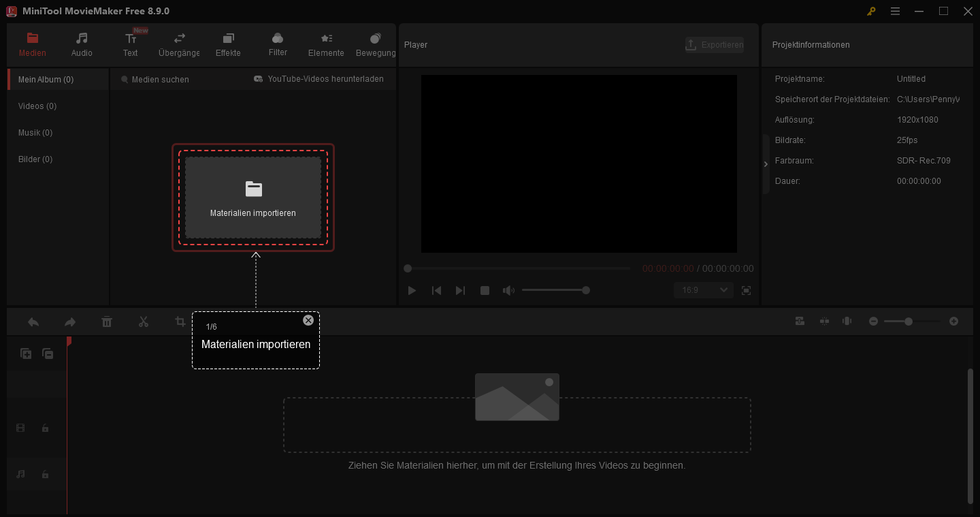
Task: Select the Bewegung tab
Action: pyautogui.click(x=376, y=45)
